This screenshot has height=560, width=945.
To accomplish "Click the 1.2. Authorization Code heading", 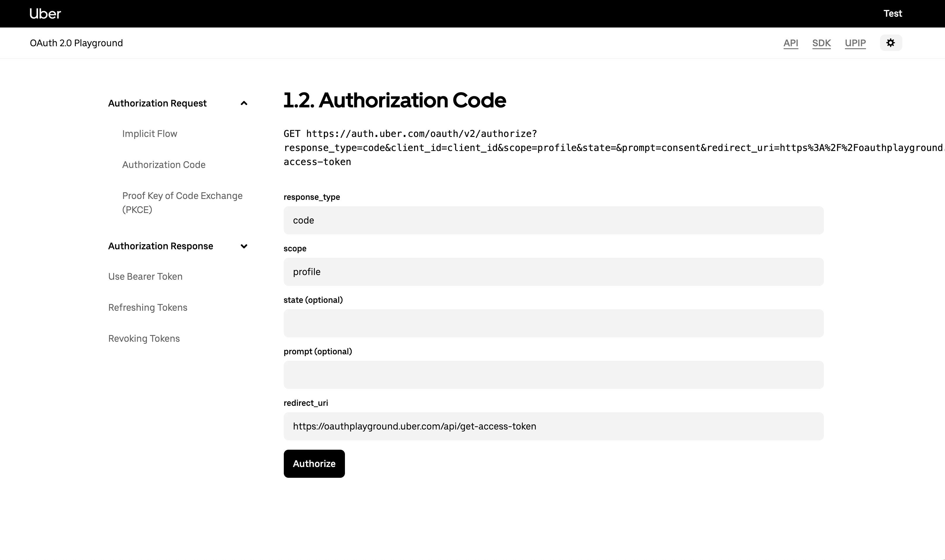I will coord(395,100).
